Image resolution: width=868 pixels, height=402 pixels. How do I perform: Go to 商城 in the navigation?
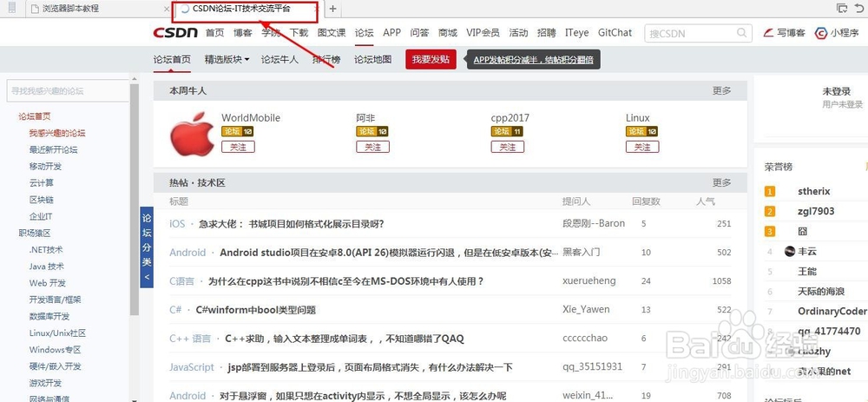pos(447,33)
